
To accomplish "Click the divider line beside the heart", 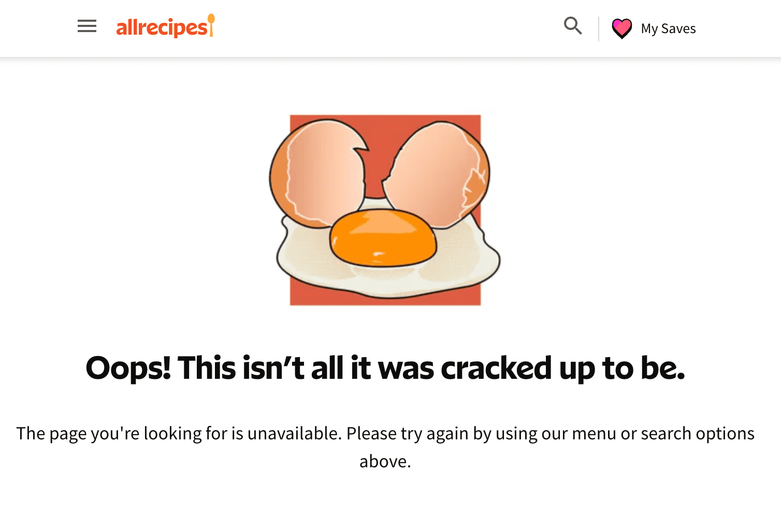I will 599,28.
